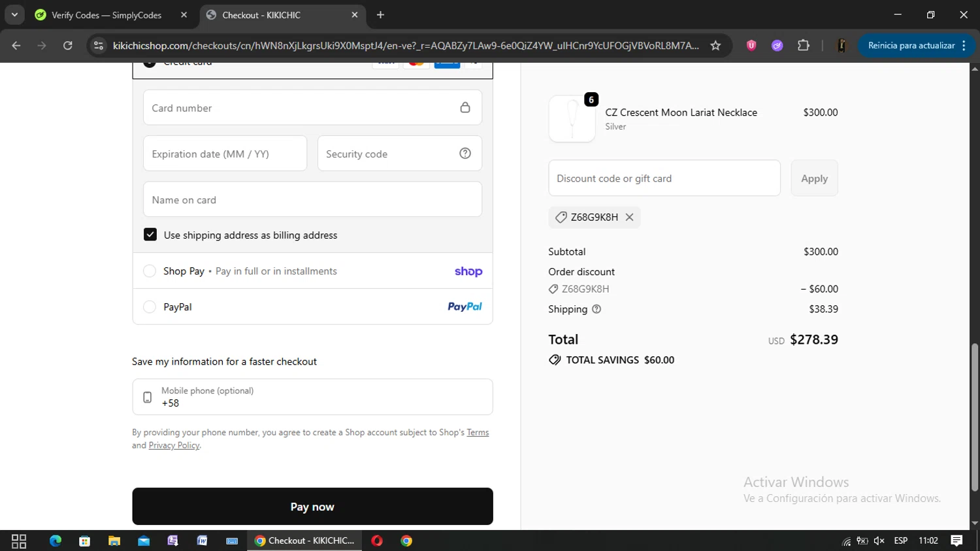Screen dimensions: 980x551
Task: Focus the Security code field
Action: pyautogui.click(x=400, y=153)
